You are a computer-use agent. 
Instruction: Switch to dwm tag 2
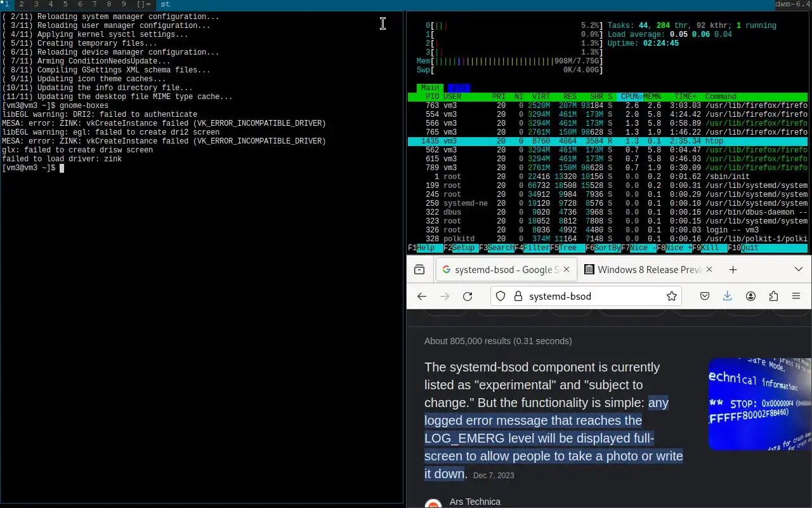[x=22, y=4]
